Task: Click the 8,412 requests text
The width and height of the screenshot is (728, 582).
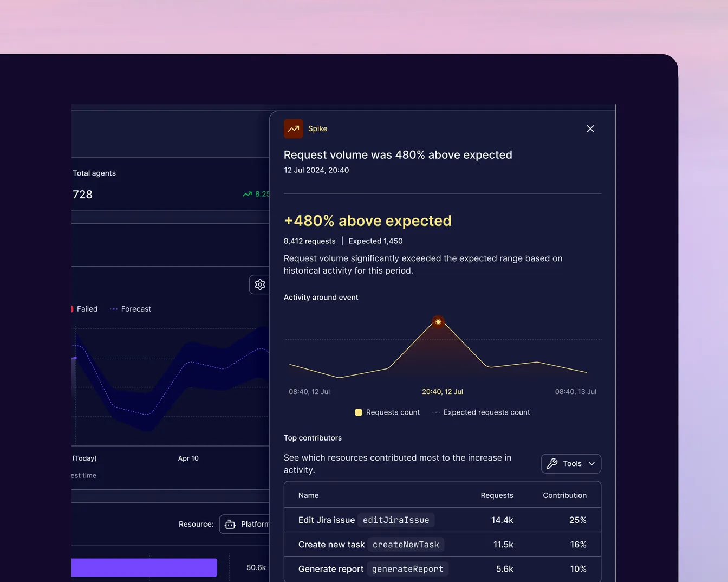Action: point(310,241)
